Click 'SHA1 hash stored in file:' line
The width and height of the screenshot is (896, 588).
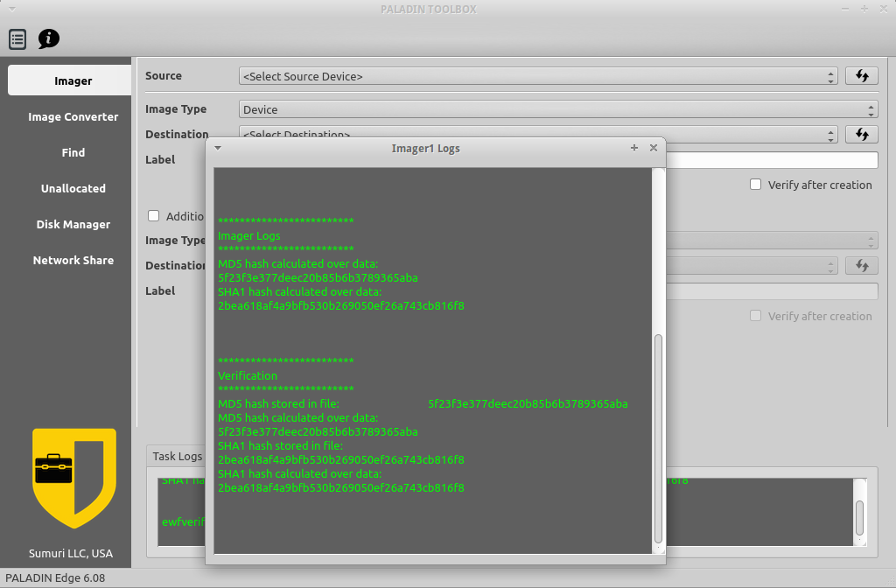point(281,445)
